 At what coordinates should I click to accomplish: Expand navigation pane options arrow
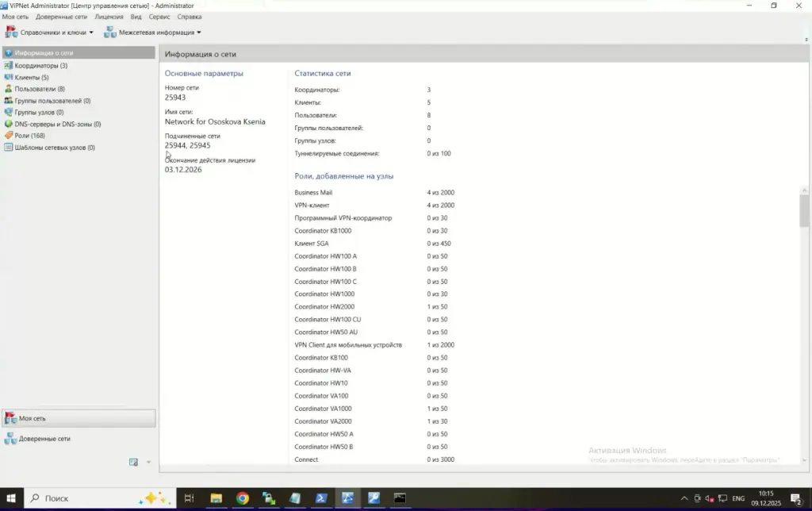[x=148, y=463]
